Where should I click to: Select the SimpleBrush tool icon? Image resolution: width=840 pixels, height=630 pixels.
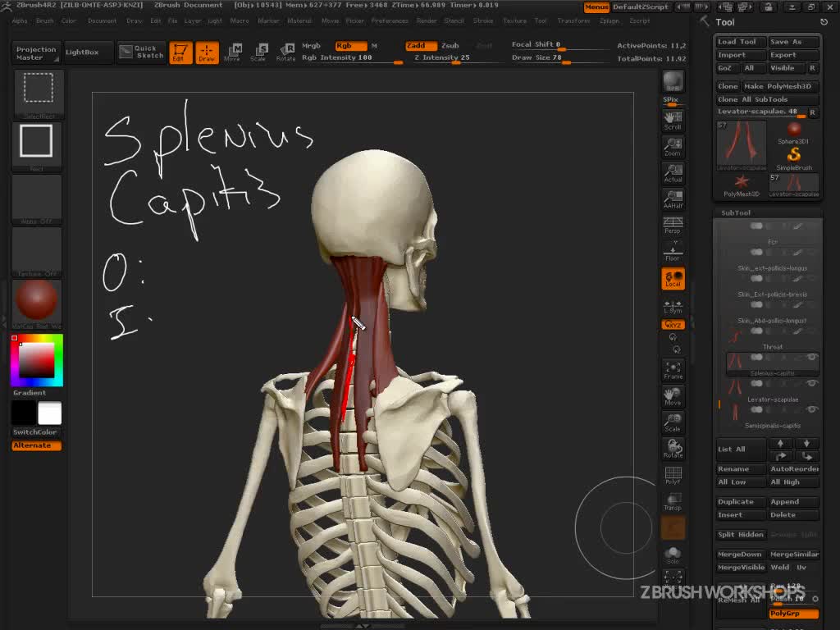793,158
